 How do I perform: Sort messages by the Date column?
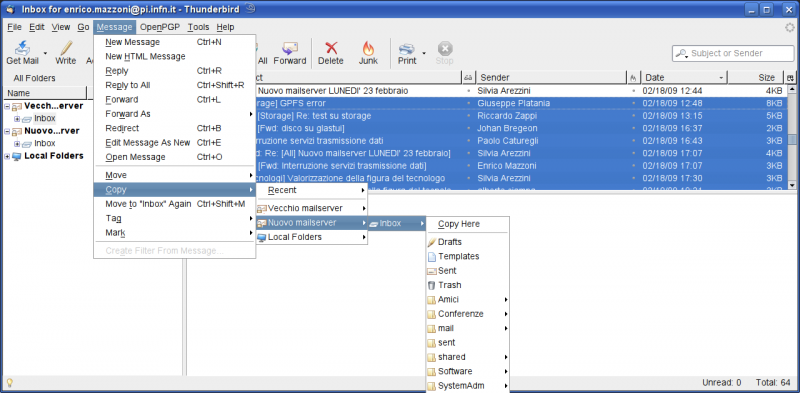coord(684,78)
